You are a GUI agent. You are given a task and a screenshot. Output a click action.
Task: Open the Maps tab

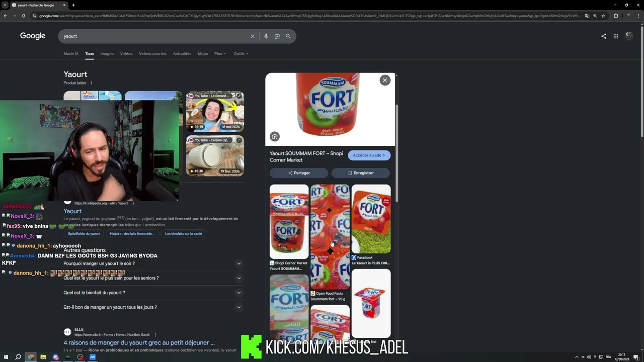[x=203, y=54]
